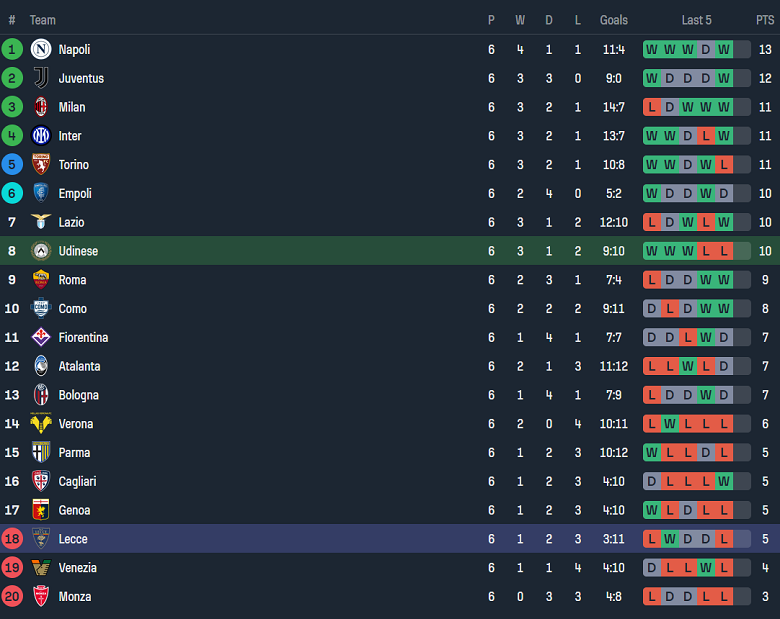Click Monza's red position 20 badge

click(x=12, y=597)
